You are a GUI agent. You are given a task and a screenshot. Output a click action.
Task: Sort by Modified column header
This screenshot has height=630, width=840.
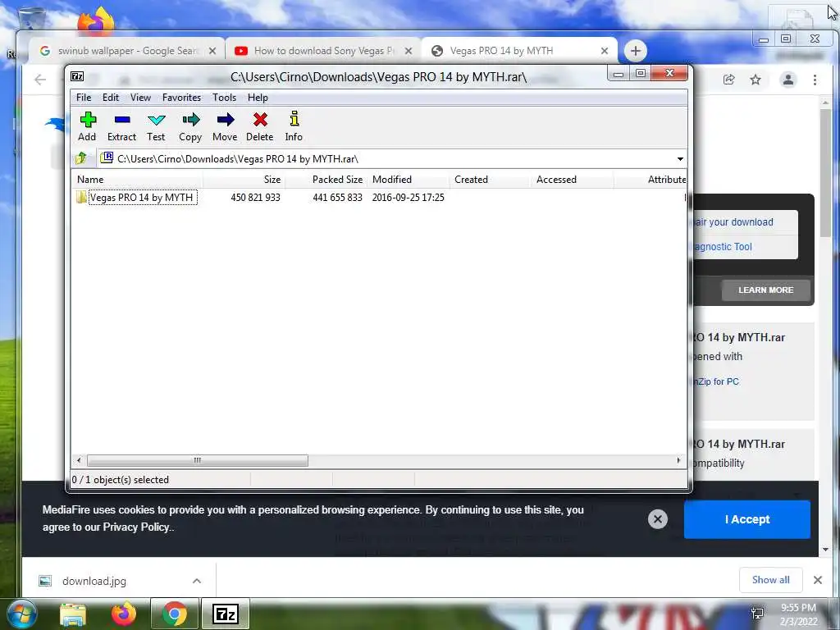(408, 180)
